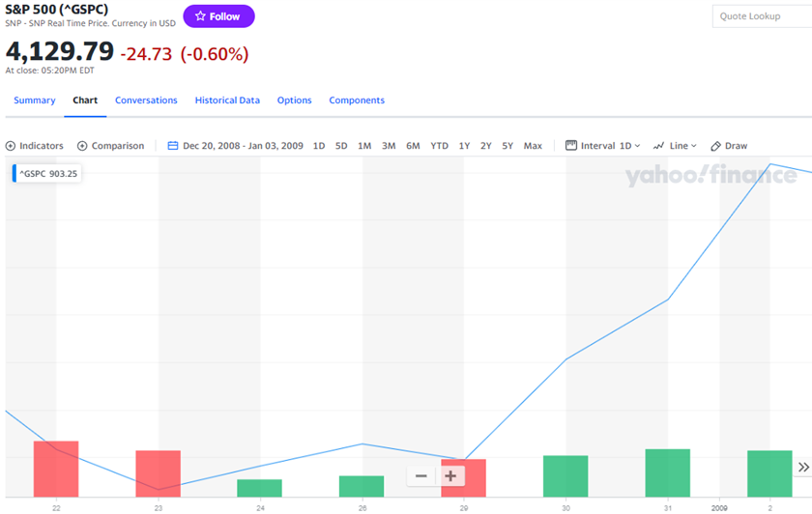Zoom out with the minus button
This screenshot has height=514, width=812.
[x=421, y=475]
